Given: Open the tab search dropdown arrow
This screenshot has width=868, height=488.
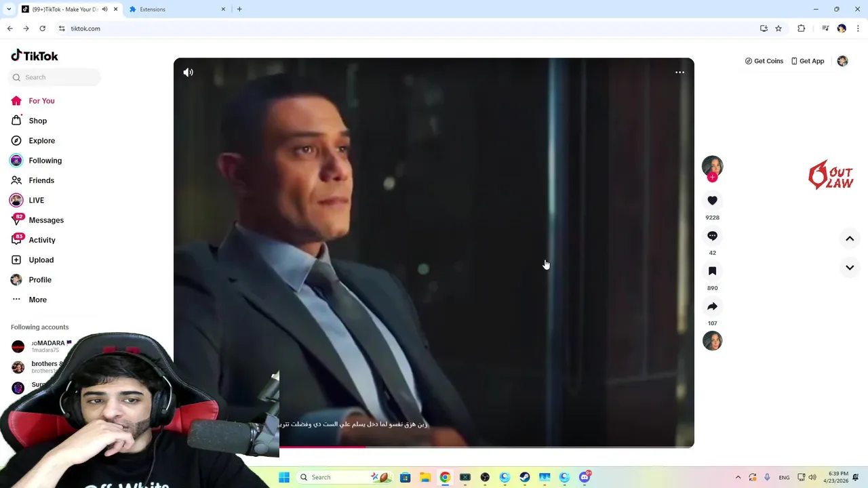Looking at the screenshot, I should coord(9,9).
